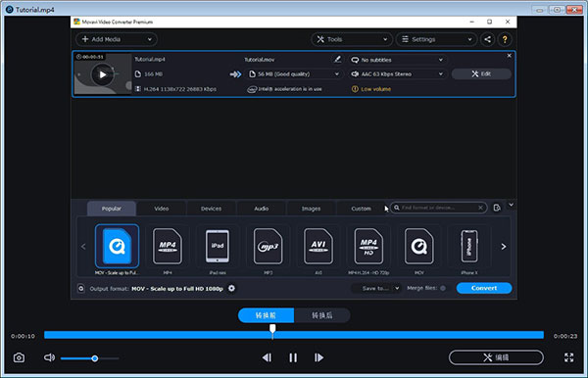This screenshot has height=378, width=588.
Task: Click the Edit button for Tutorial.mp4
Action: (x=481, y=73)
